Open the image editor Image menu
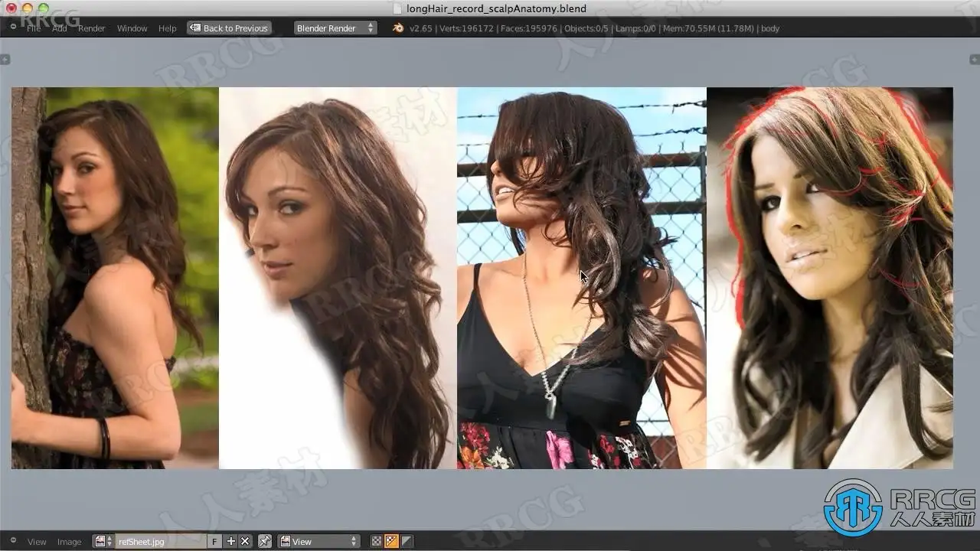Image resolution: width=980 pixels, height=551 pixels. 69,542
